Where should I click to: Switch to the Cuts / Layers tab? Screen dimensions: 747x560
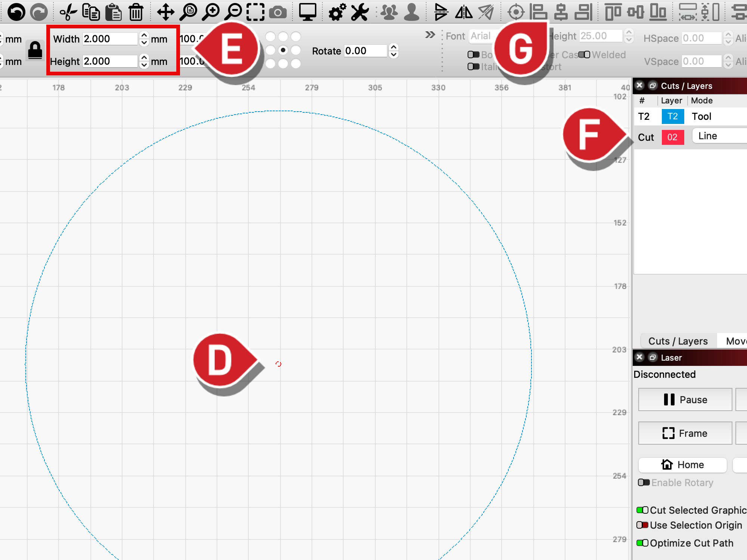coord(678,341)
